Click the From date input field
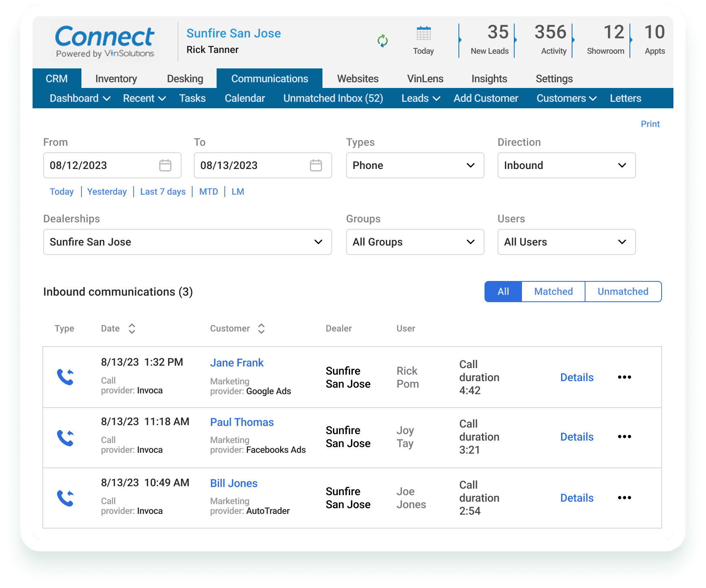 [94, 165]
